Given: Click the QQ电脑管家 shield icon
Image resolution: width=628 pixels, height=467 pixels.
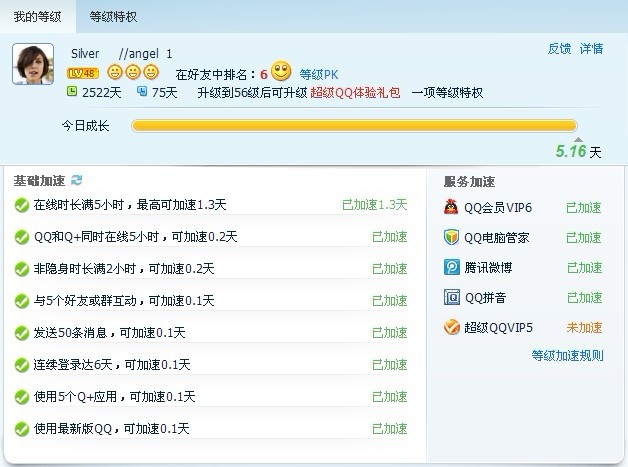Looking at the screenshot, I should click(x=451, y=237).
